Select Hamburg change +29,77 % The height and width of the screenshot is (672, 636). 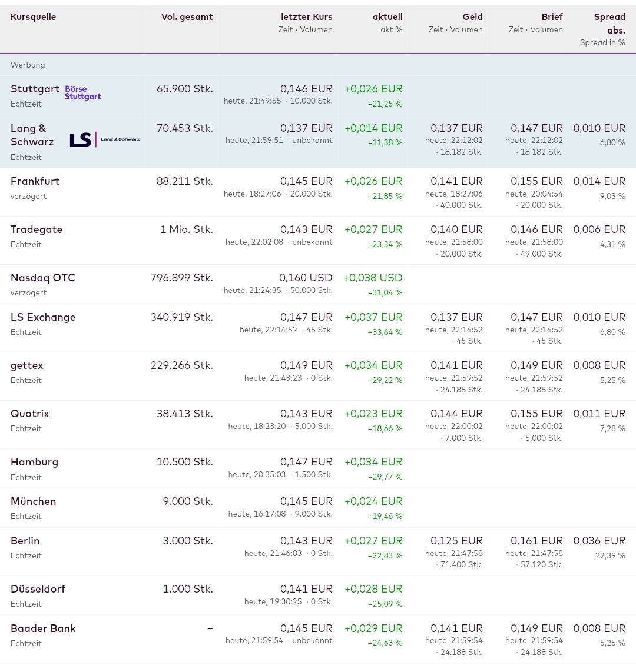coord(385,477)
